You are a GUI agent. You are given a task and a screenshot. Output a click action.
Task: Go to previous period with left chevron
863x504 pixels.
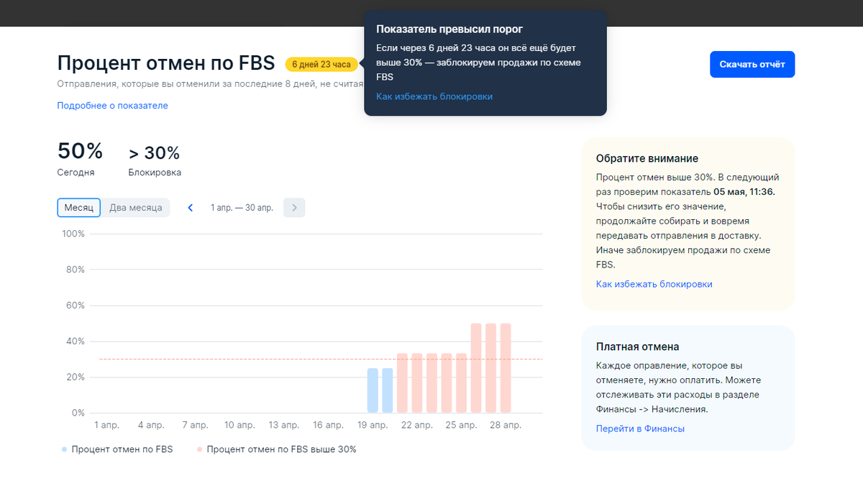click(x=191, y=208)
